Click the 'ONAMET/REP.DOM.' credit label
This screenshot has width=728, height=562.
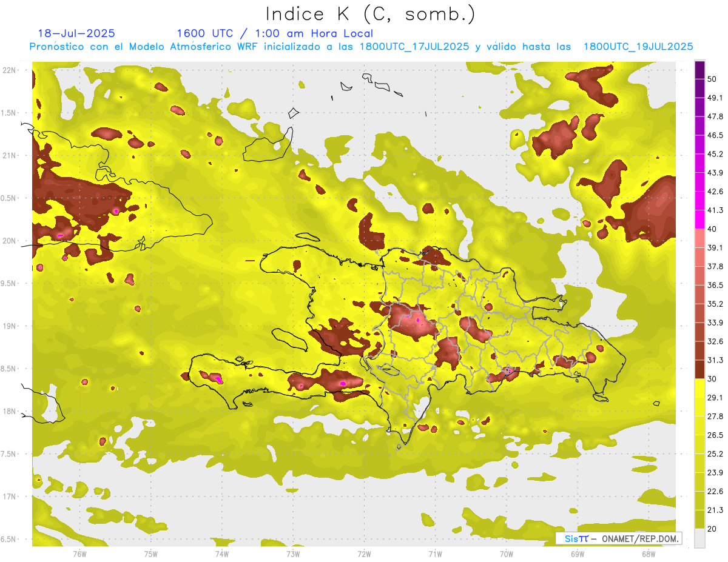tap(641, 538)
